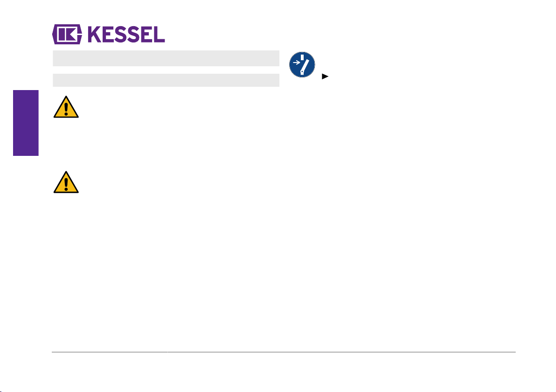Click the exclamation mark in the upper triangle

66,109
